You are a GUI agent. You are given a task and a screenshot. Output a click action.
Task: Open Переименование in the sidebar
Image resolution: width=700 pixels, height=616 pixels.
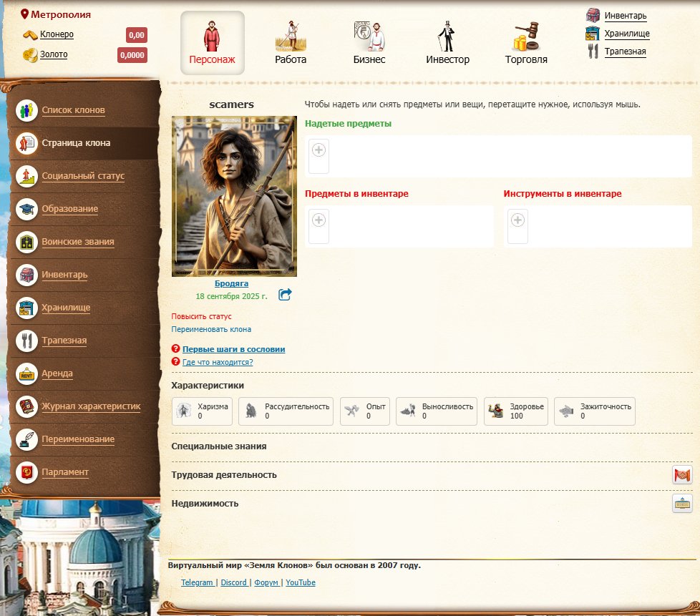pyautogui.click(x=78, y=439)
